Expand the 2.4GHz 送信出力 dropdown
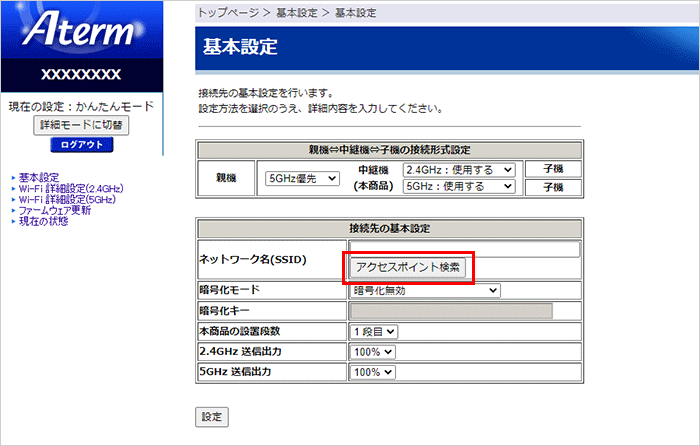The width and height of the screenshot is (700, 446). (x=374, y=352)
